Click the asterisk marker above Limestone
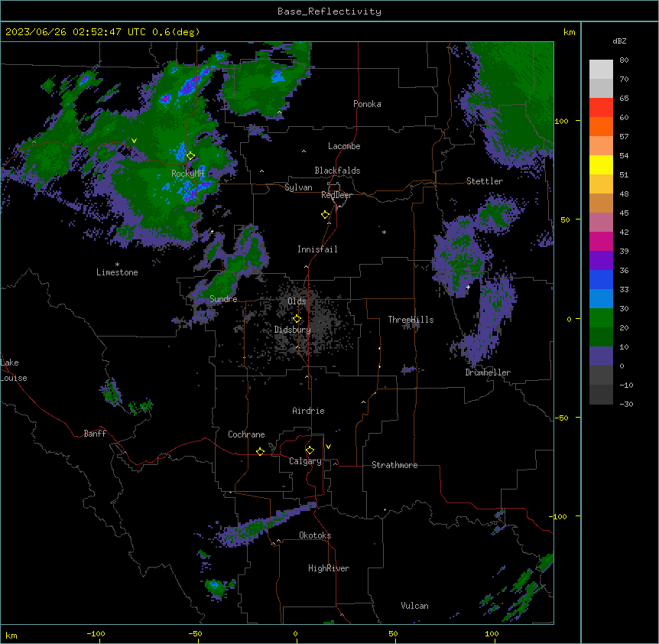This screenshot has height=644, width=659. tap(117, 264)
